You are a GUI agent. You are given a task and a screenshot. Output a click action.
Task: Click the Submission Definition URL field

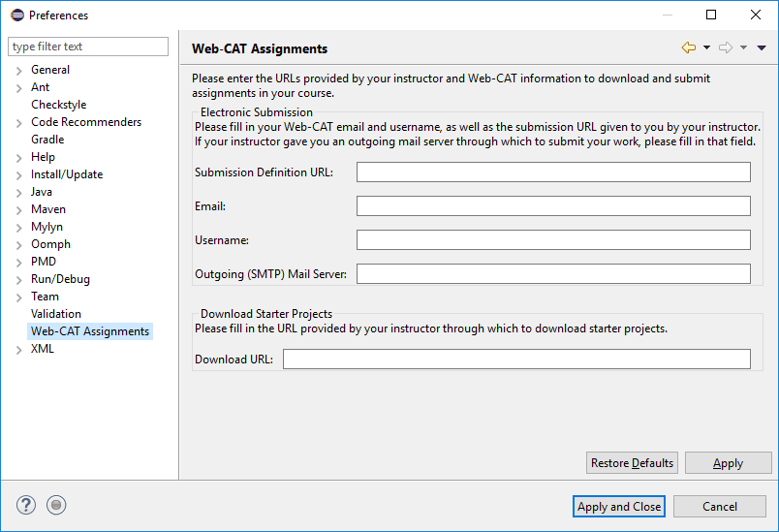pos(553,172)
